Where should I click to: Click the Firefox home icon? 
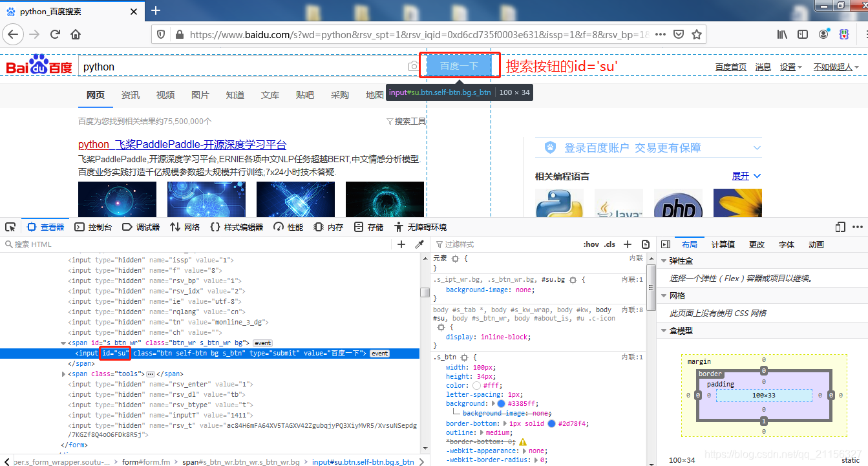[76, 34]
